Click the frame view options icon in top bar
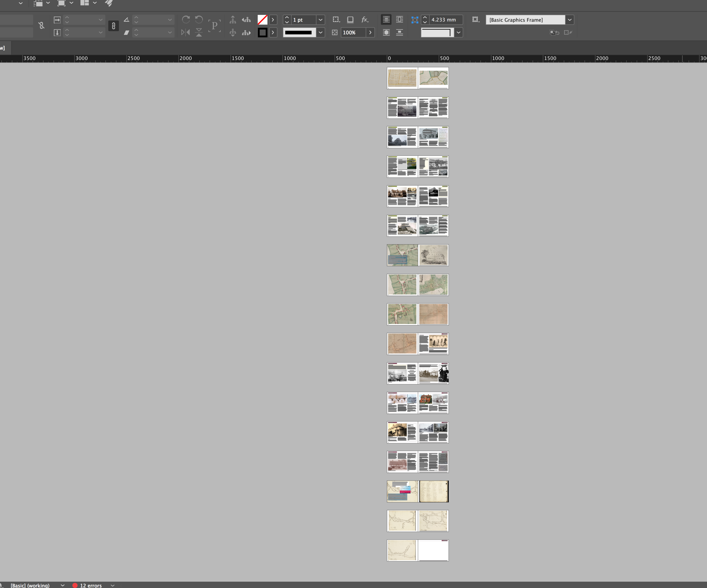Viewport: 707px width, 588px height. coord(38,3)
